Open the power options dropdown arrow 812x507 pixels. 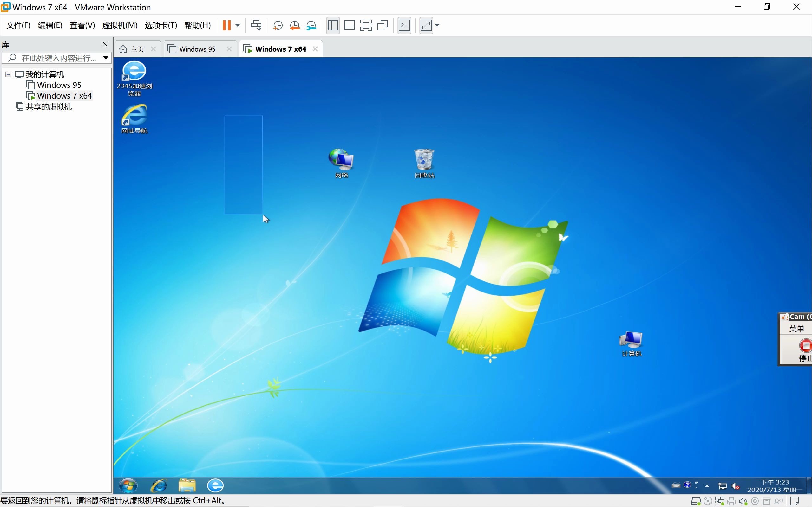click(x=238, y=25)
